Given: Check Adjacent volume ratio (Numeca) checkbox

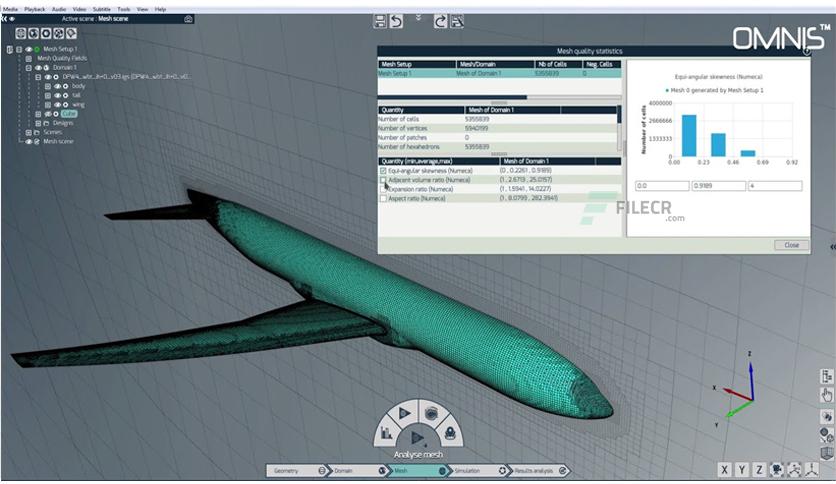Looking at the screenshot, I should point(383,180).
